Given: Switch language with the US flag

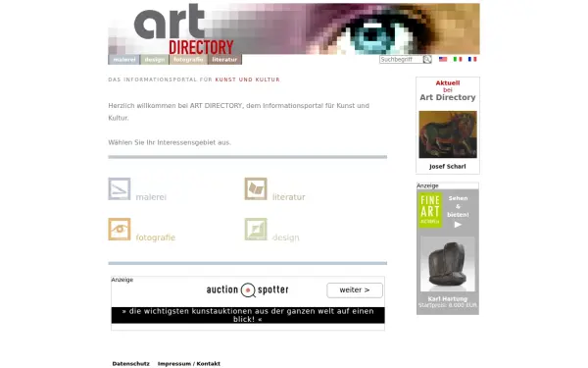Looking at the screenshot, I should (443, 59).
